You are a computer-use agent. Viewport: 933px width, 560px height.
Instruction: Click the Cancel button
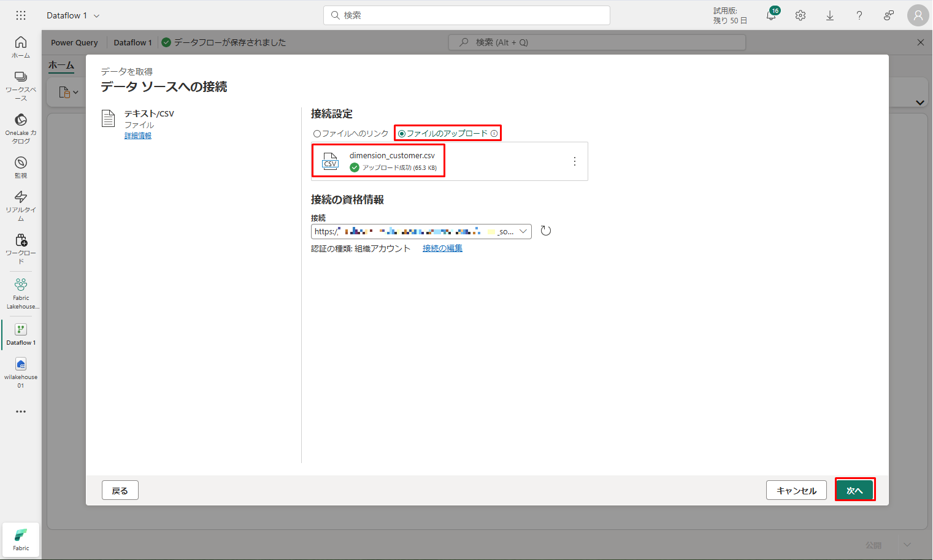(x=796, y=490)
